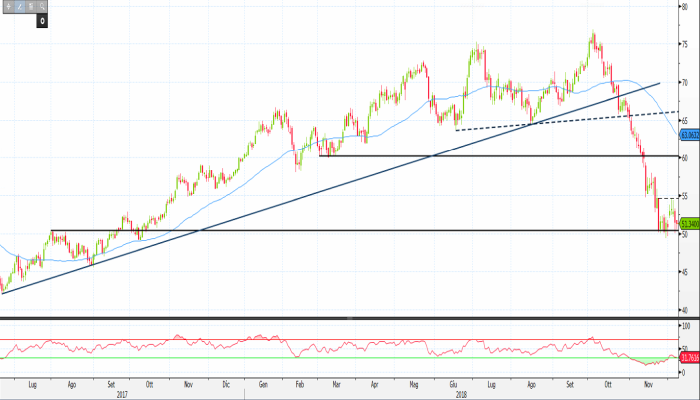Click the 'Nov' 2018 label on time axis
700x400 pixels.
[x=647, y=383]
